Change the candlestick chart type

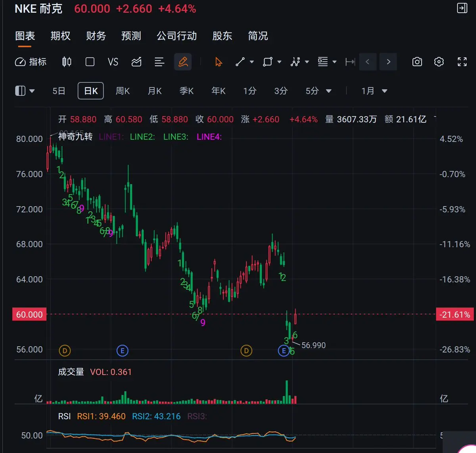pyautogui.click(x=67, y=62)
